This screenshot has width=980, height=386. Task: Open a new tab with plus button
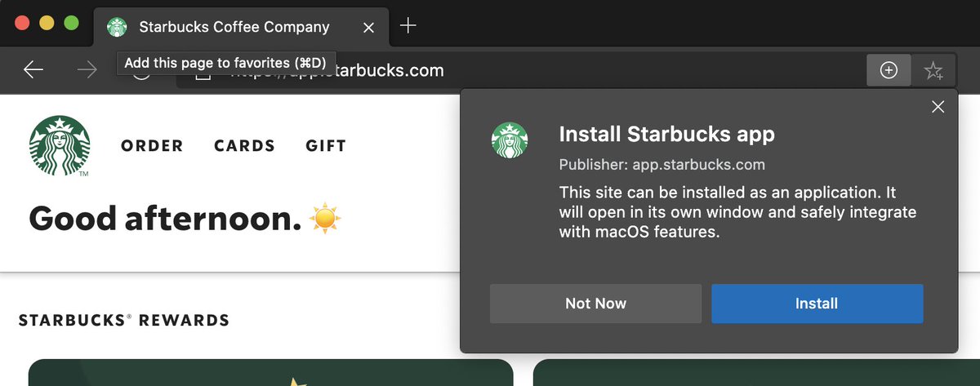[x=408, y=26]
